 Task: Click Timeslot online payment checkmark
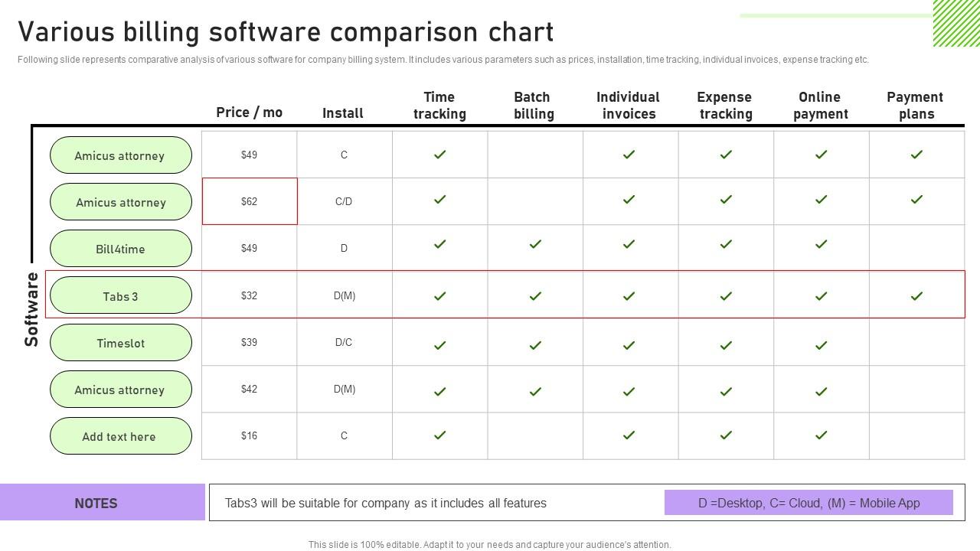pyautogui.click(x=821, y=345)
